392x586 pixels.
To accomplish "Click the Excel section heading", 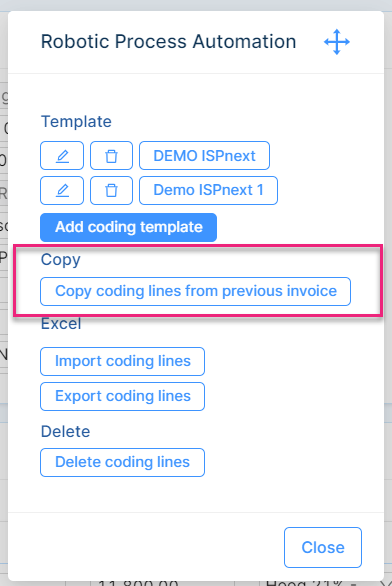I will point(61,324).
